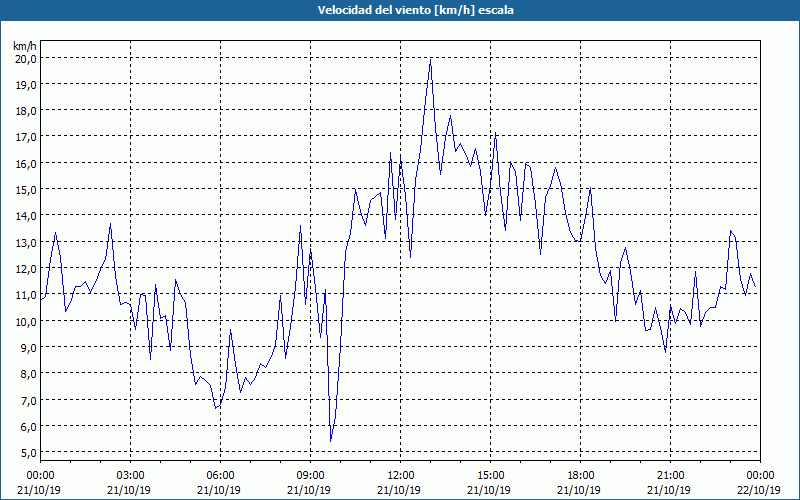Click the "12:00" time label on x-axis

pos(401,476)
